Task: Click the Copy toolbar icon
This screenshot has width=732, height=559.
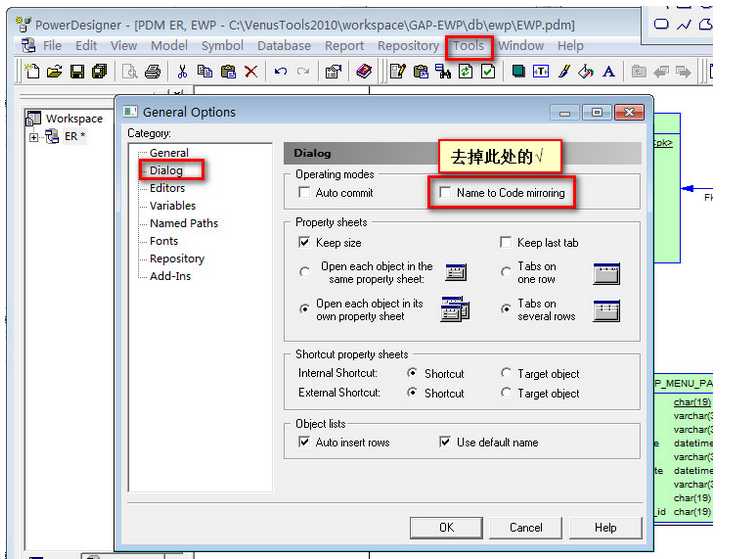Action: click(204, 71)
